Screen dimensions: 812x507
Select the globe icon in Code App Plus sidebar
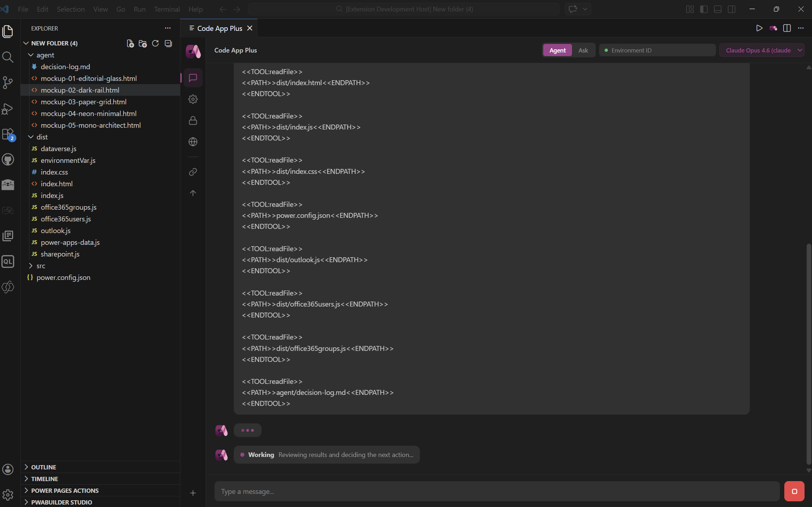pos(193,142)
